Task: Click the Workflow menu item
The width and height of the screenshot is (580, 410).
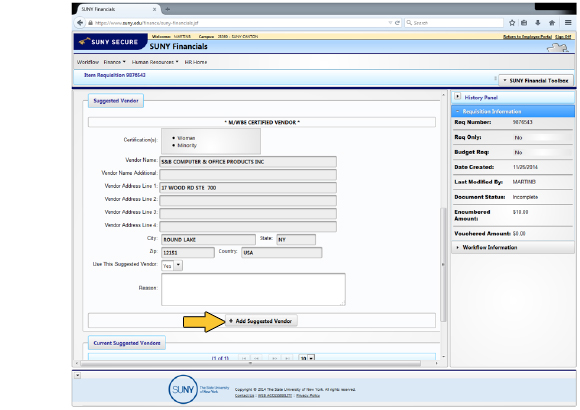Action: coord(88,62)
